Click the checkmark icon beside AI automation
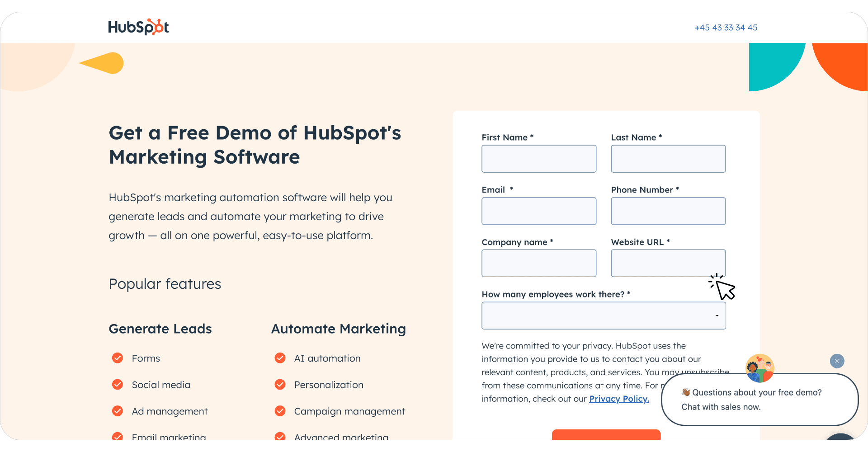868x452 pixels. pyautogui.click(x=280, y=358)
